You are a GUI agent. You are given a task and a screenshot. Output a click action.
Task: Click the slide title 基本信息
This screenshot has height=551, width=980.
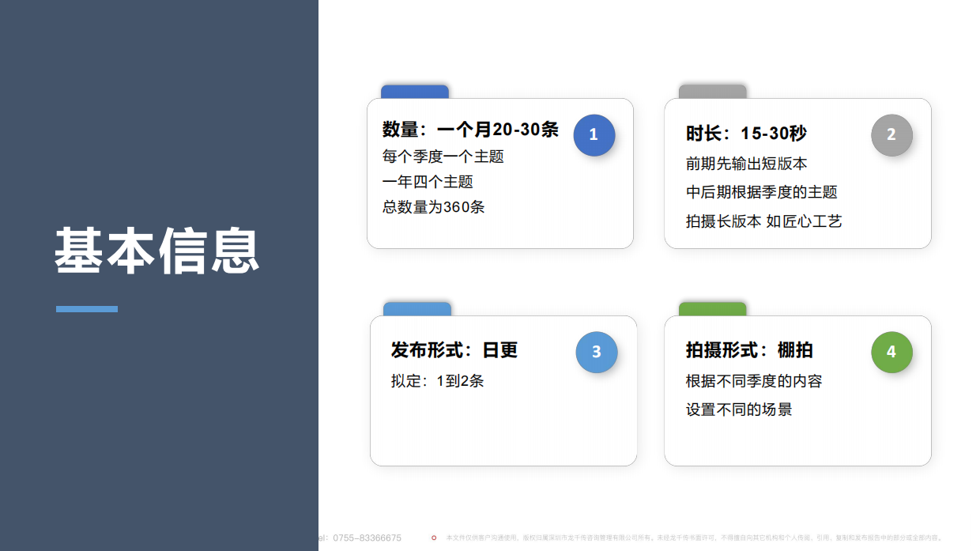pos(156,250)
